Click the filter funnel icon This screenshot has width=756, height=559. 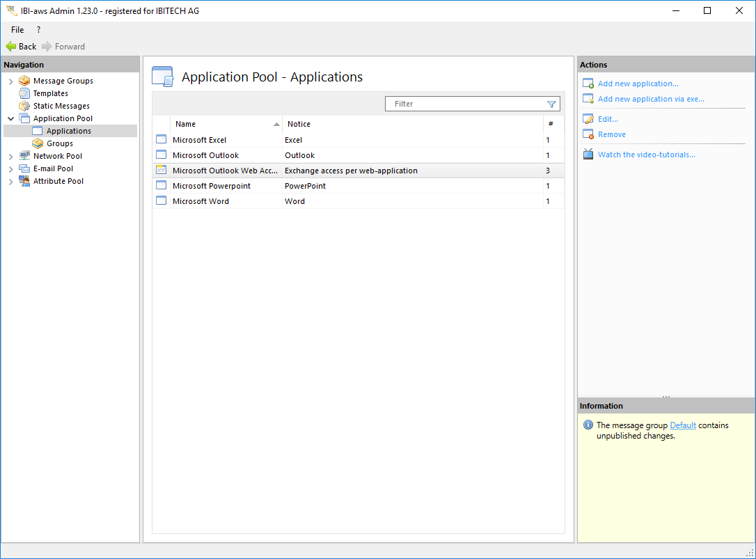(551, 104)
